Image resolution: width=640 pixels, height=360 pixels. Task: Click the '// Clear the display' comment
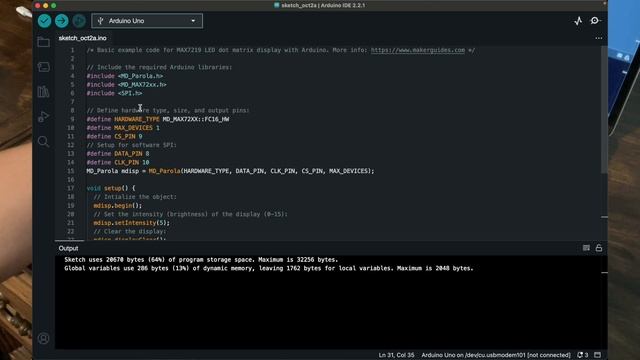click(x=130, y=231)
